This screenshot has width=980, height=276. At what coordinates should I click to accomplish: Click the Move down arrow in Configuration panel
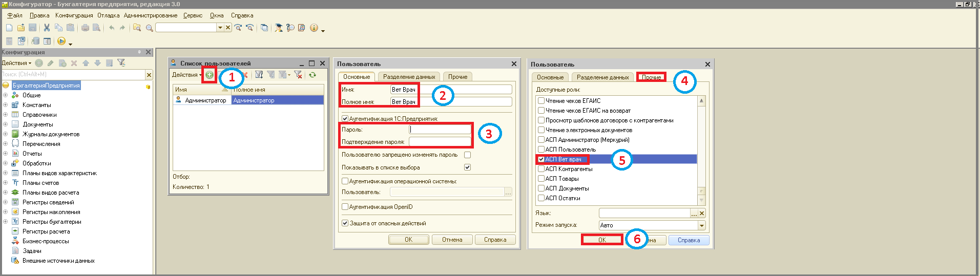(x=97, y=63)
